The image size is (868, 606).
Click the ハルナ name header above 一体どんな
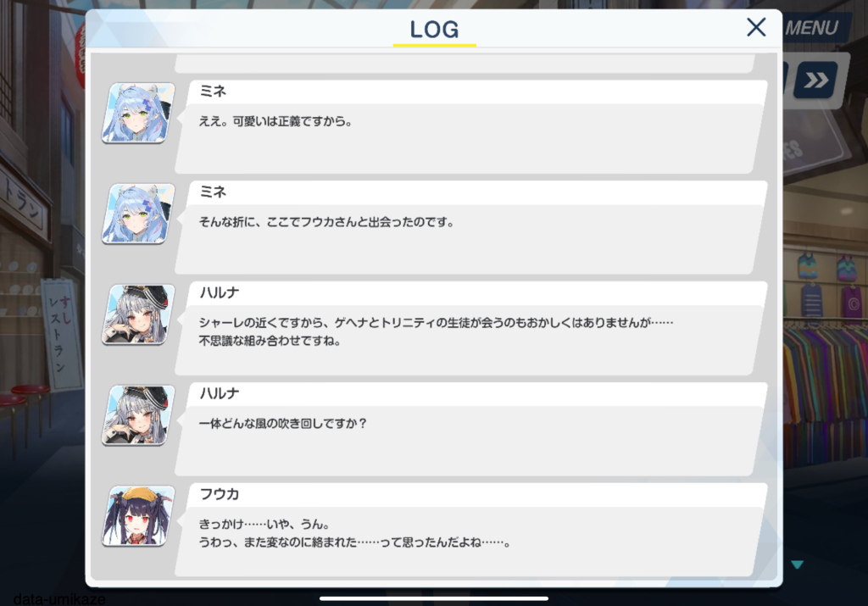coord(220,393)
